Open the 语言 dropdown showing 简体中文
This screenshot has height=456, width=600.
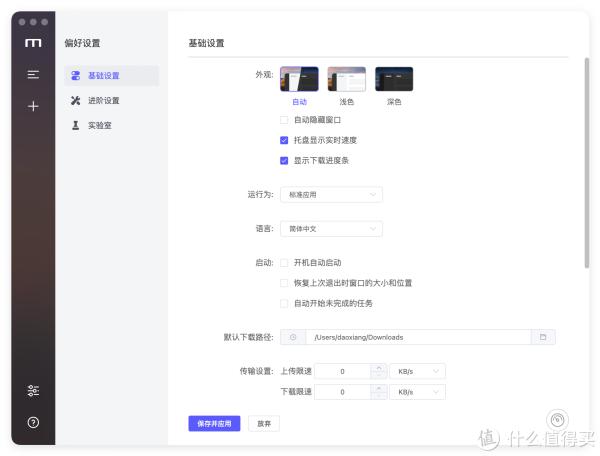pyautogui.click(x=331, y=229)
